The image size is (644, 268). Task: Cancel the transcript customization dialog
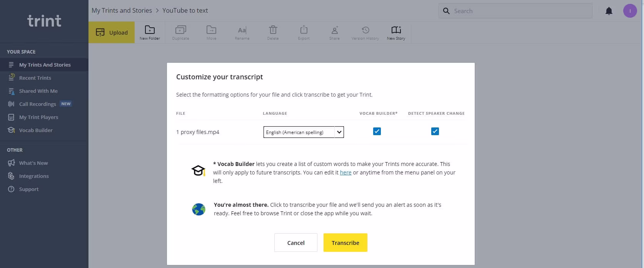pyautogui.click(x=296, y=243)
